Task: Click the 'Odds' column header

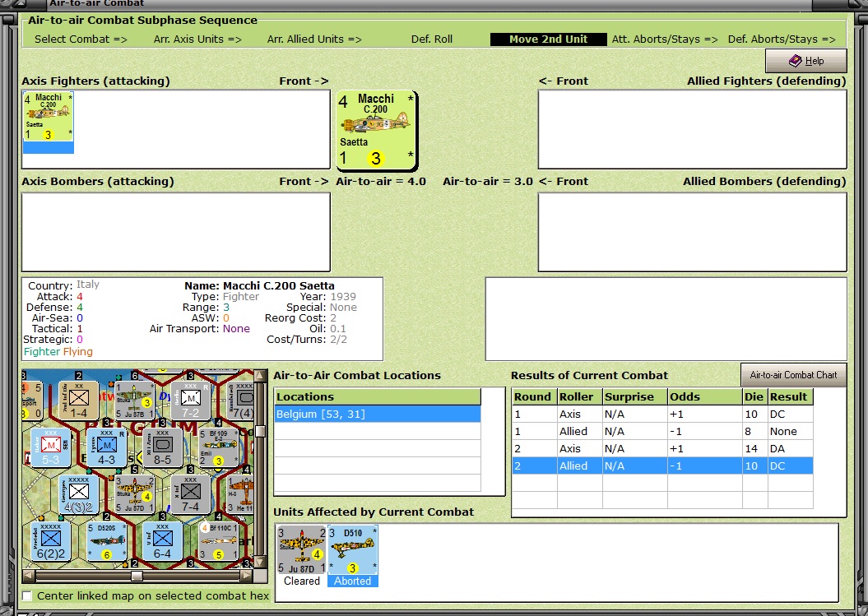Action: pyautogui.click(x=705, y=397)
